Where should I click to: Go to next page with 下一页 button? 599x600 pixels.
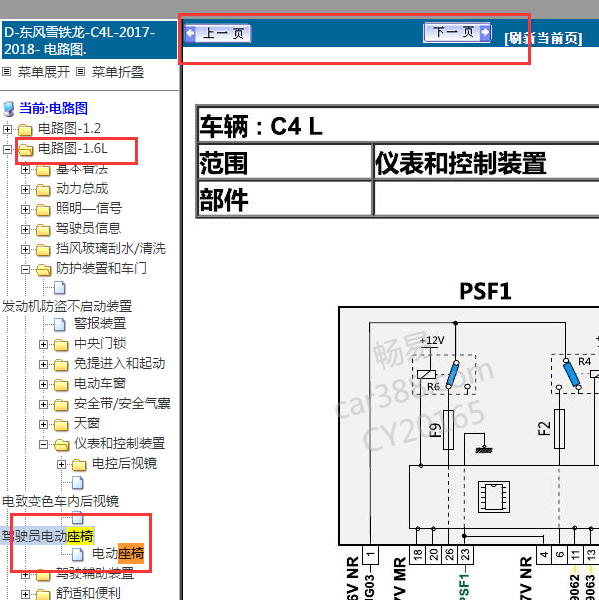click(457, 33)
